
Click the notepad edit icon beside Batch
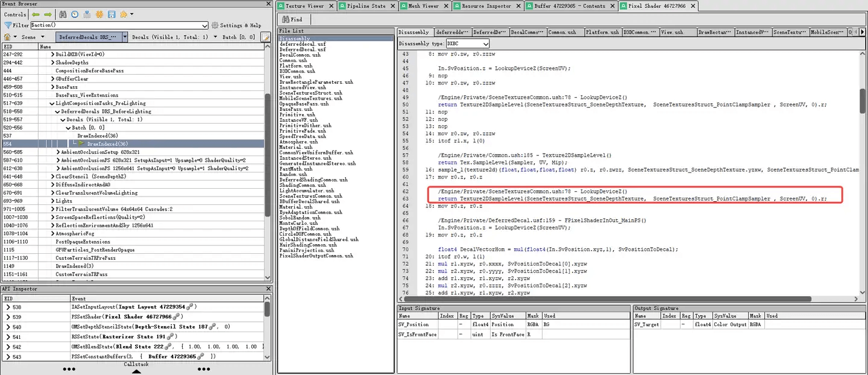[266, 37]
